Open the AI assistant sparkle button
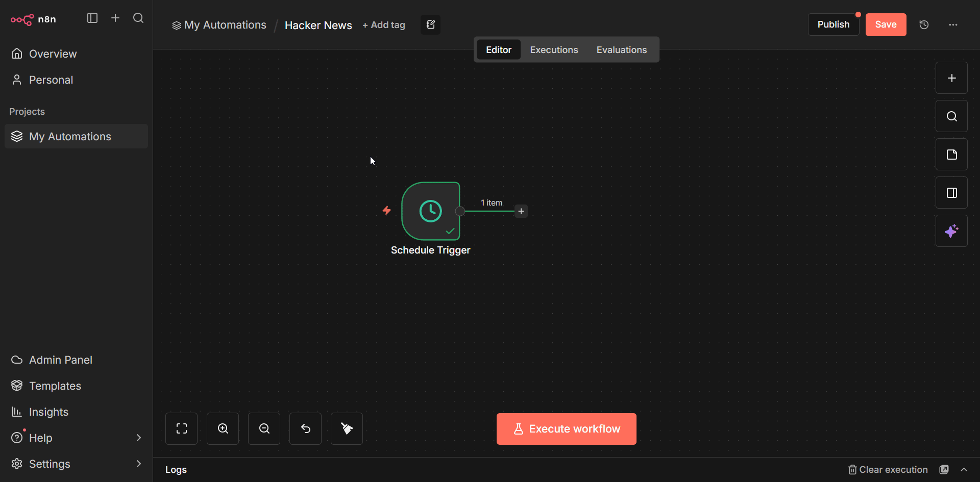The width and height of the screenshot is (980, 482). [951, 231]
